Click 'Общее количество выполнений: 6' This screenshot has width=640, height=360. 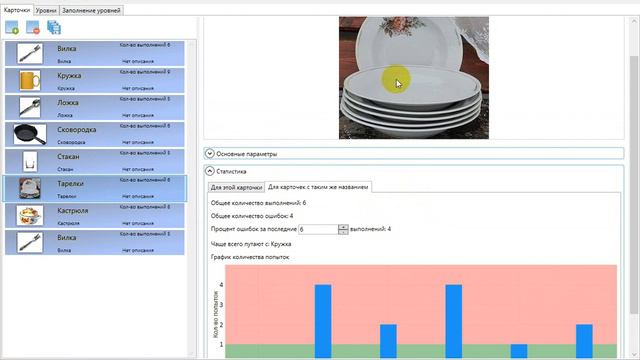click(x=258, y=203)
